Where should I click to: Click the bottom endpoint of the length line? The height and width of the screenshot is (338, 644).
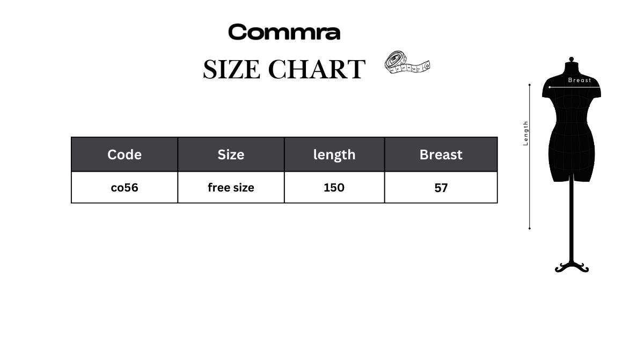tap(530, 229)
